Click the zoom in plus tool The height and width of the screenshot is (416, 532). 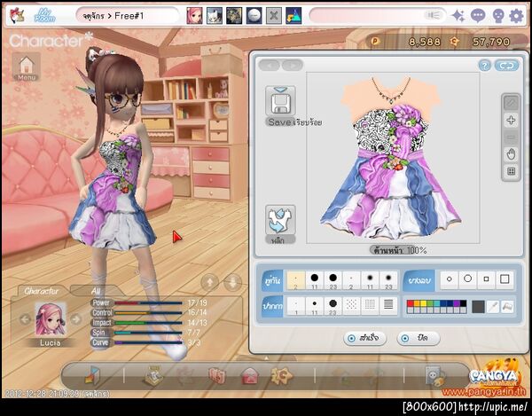[511, 120]
